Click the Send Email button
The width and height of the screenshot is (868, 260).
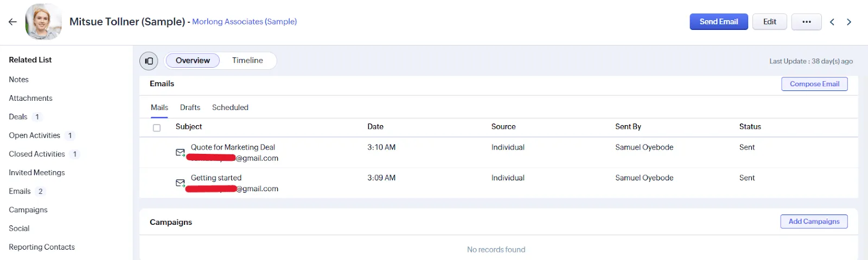tap(719, 22)
